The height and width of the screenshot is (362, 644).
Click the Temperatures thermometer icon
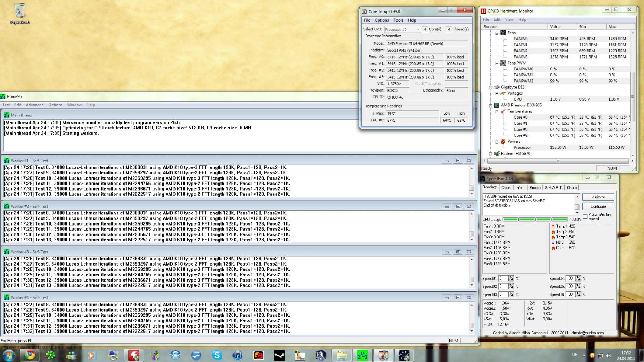tap(503, 111)
